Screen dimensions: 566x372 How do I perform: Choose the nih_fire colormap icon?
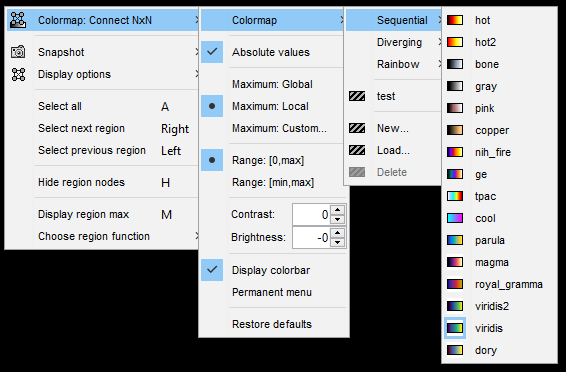pyautogui.click(x=455, y=152)
